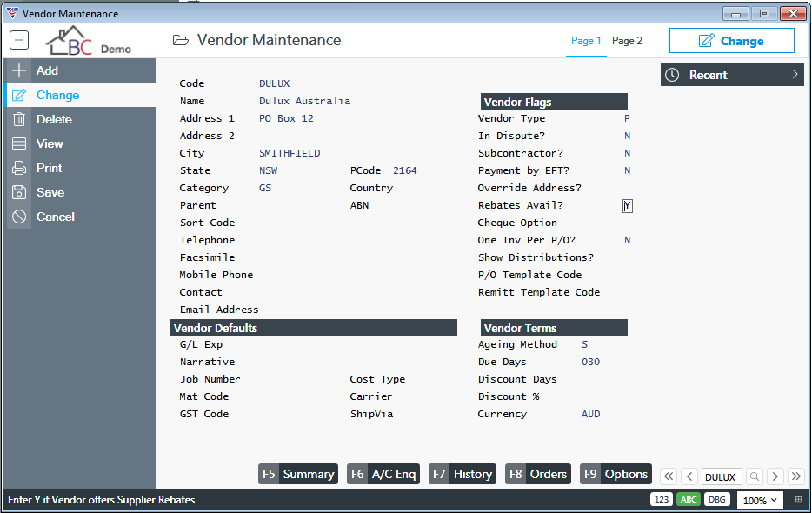Click the top-right Change button
The image size is (812, 513).
(x=732, y=40)
